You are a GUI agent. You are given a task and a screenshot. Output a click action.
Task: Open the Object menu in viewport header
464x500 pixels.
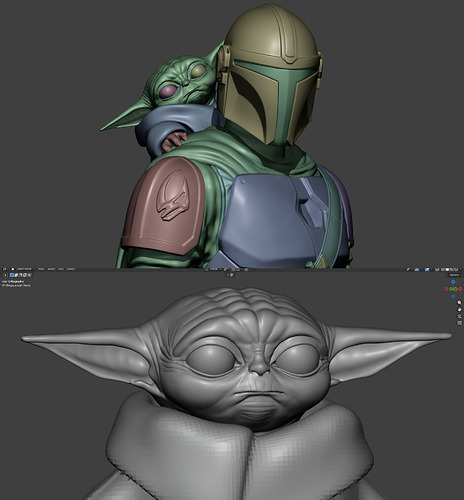(71, 269)
